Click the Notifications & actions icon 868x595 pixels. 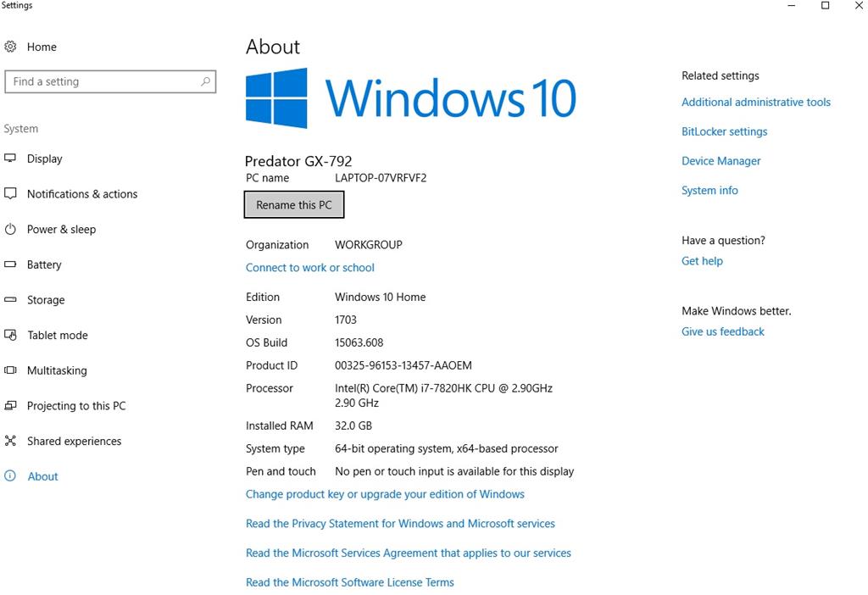click(x=10, y=194)
